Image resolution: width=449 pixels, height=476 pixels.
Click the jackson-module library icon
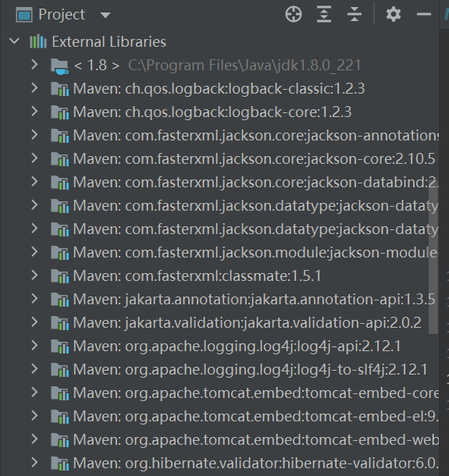(59, 253)
